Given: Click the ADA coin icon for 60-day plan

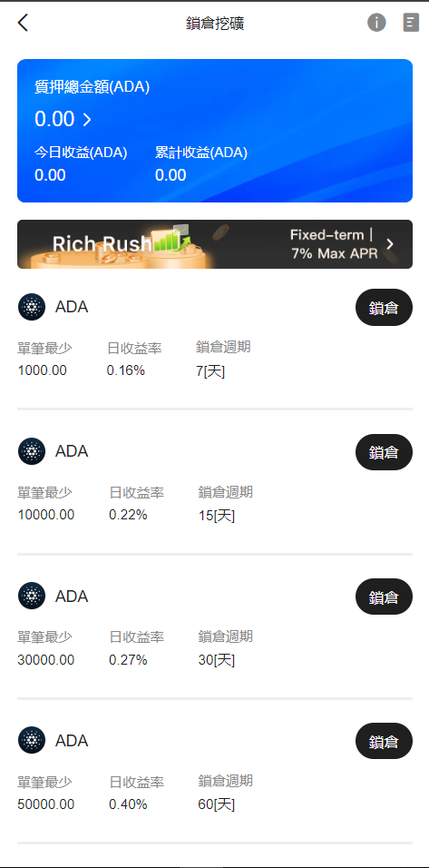Looking at the screenshot, I should (32, 741).
